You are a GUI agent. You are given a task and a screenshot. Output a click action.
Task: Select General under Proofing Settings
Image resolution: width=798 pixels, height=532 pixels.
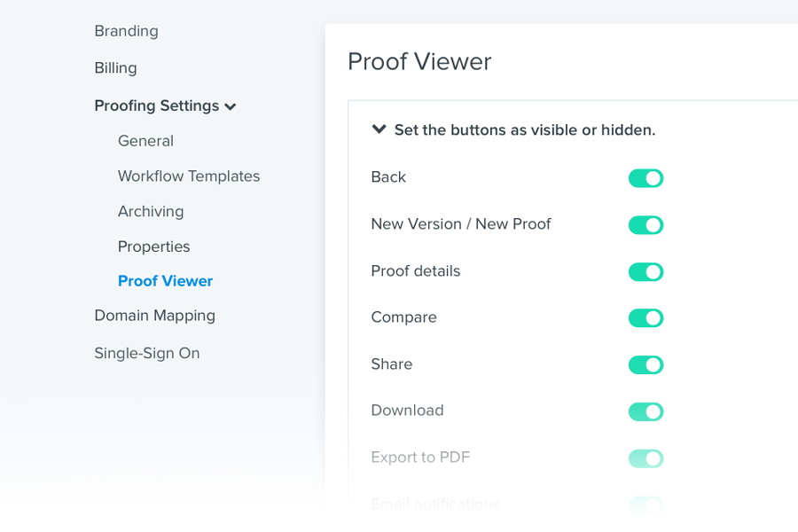145,140
